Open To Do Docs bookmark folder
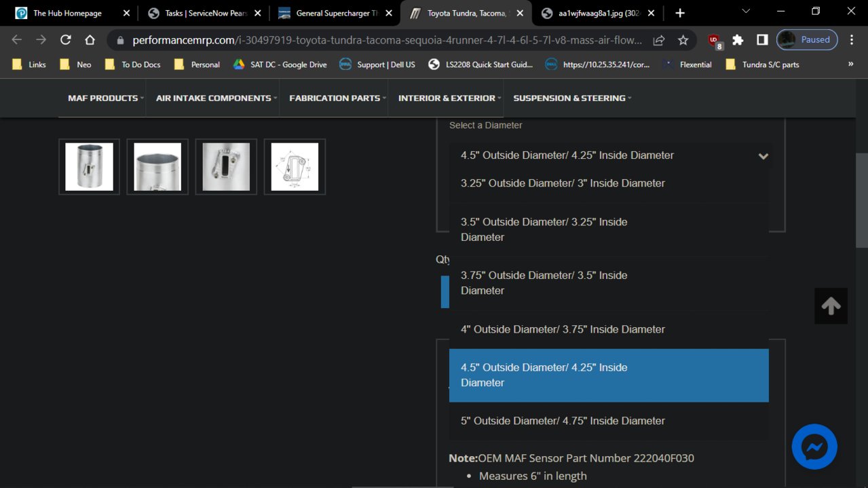 133,64
